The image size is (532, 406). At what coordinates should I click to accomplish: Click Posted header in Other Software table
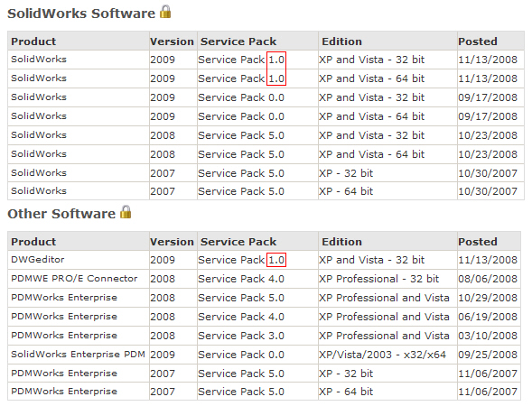(478, 242)
